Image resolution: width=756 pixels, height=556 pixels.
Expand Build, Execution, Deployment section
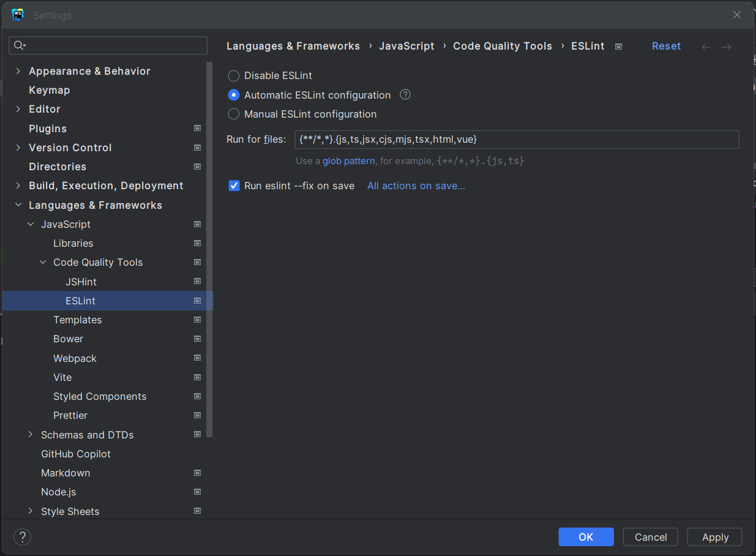18,186
